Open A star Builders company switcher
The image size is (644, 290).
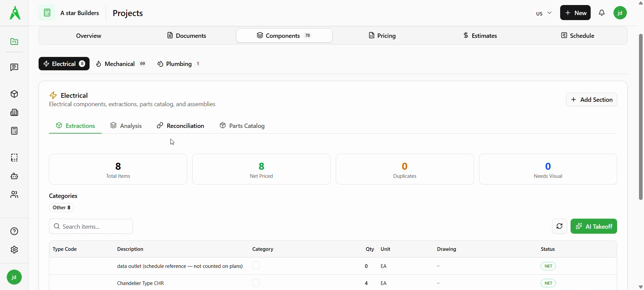pos(70,13)
